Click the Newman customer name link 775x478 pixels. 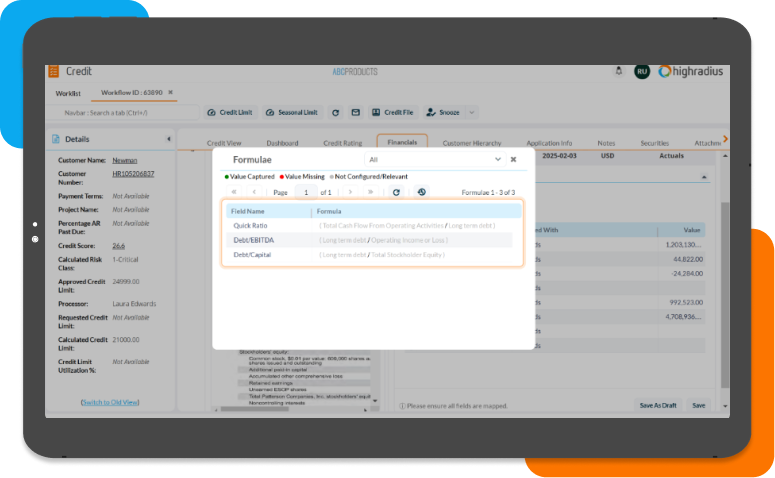[x=125, y=160]
